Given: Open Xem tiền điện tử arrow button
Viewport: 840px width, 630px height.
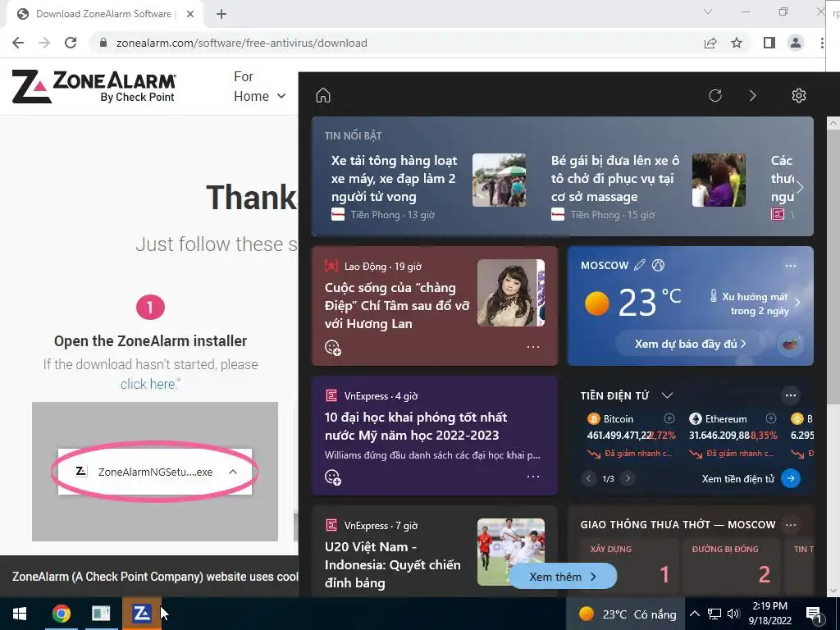Looking at the screenshot, I should coord(791,478).
